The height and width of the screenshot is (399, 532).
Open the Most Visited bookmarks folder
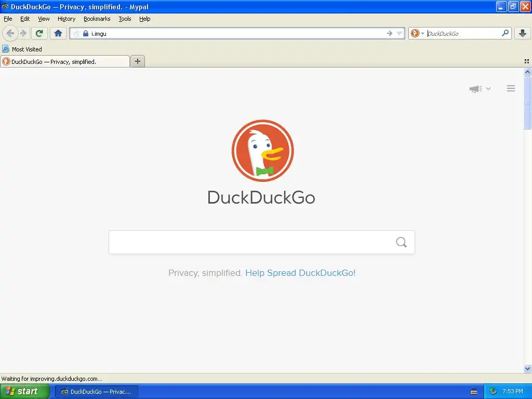[22, 49]
